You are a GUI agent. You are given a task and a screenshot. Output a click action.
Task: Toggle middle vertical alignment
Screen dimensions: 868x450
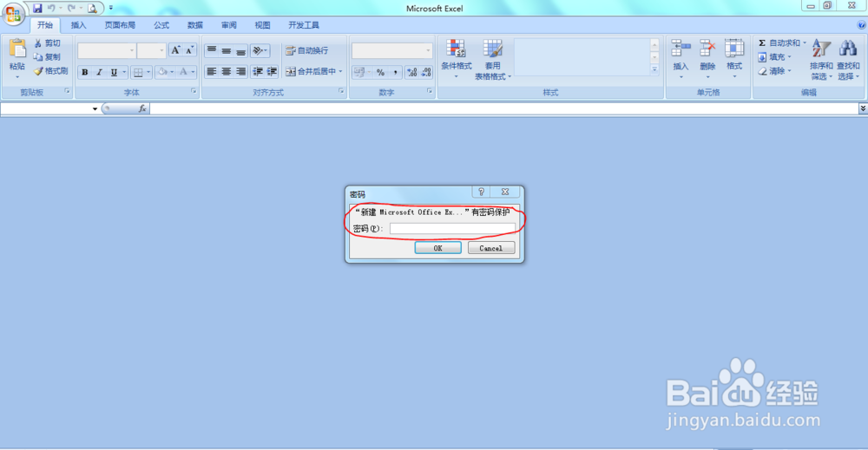[227, 50]
